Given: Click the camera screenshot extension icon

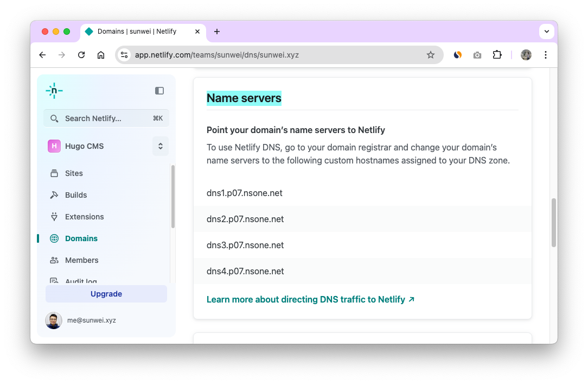Looking at the screenshot, I should 477,55.
